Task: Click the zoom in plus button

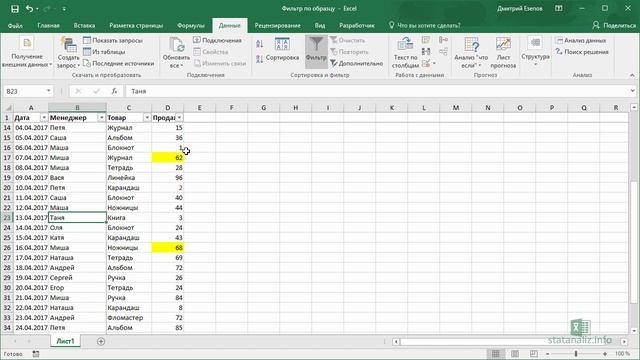Action: pos(605,353)
